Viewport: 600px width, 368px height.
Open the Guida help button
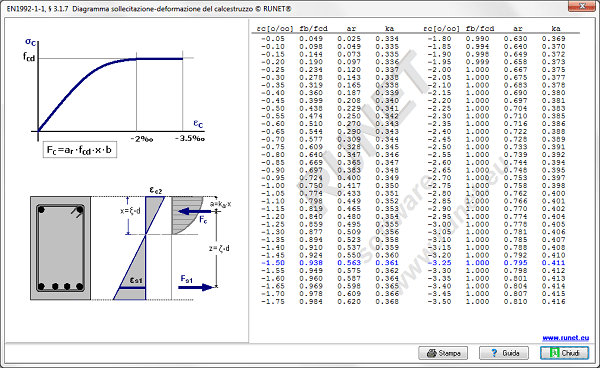pyautogui.click(x=504, y=353)
